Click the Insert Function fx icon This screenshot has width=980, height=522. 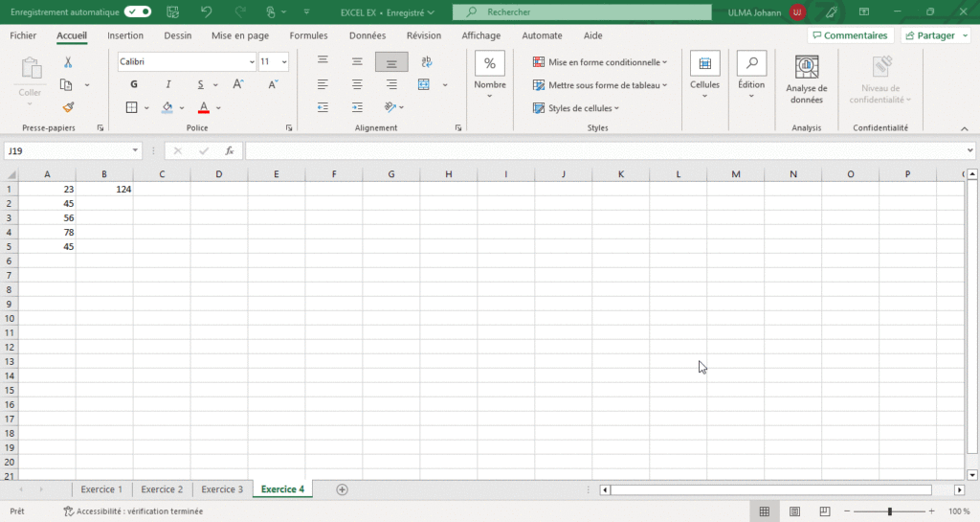230,150
